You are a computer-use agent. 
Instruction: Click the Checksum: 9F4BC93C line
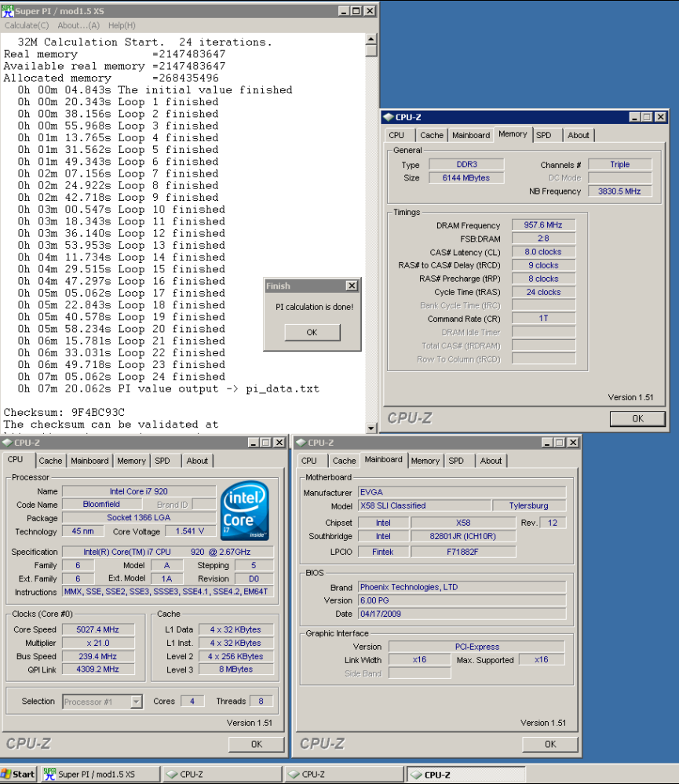pos(64,413)
